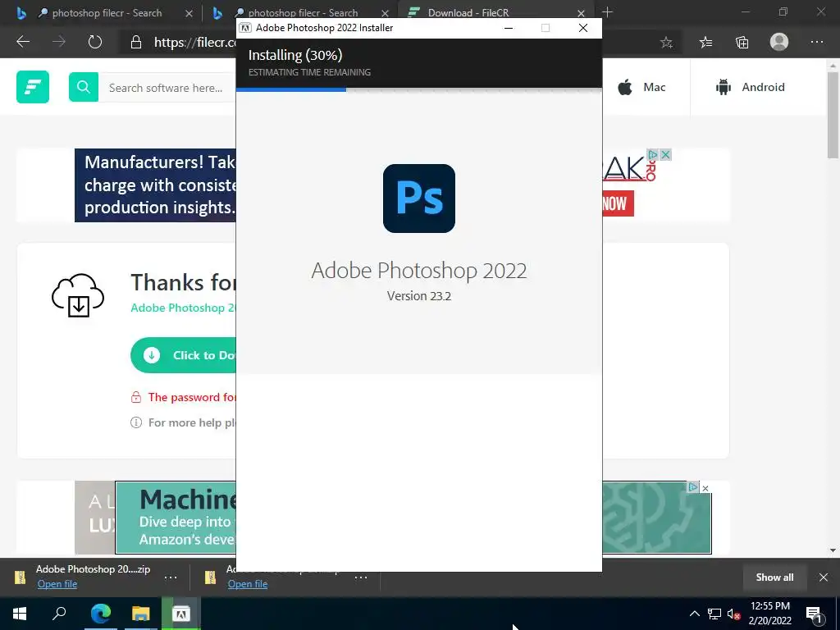Open Edge Collections icon
Image resolution: width=840 pixels, height=630 pixels.
742,43
